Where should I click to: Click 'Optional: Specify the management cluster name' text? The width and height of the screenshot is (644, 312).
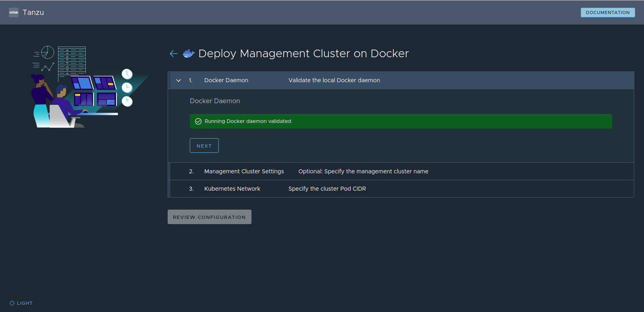tap(363, 171)
